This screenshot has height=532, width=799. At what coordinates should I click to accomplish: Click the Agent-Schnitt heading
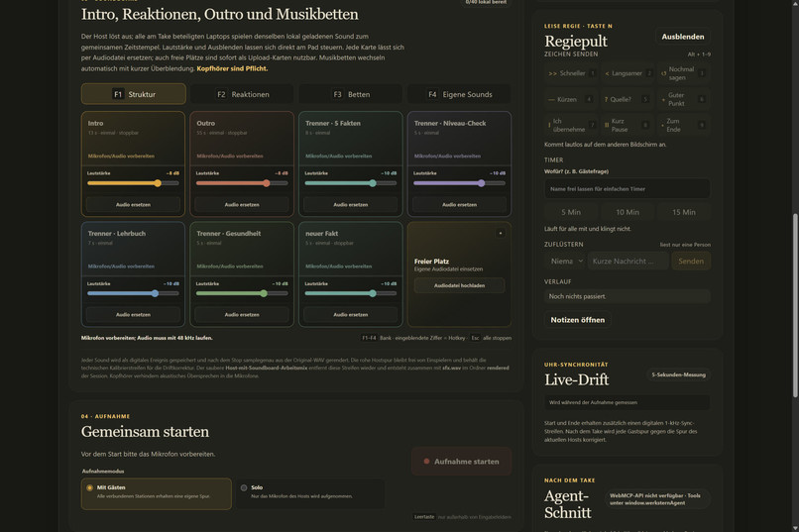[568, 504]
